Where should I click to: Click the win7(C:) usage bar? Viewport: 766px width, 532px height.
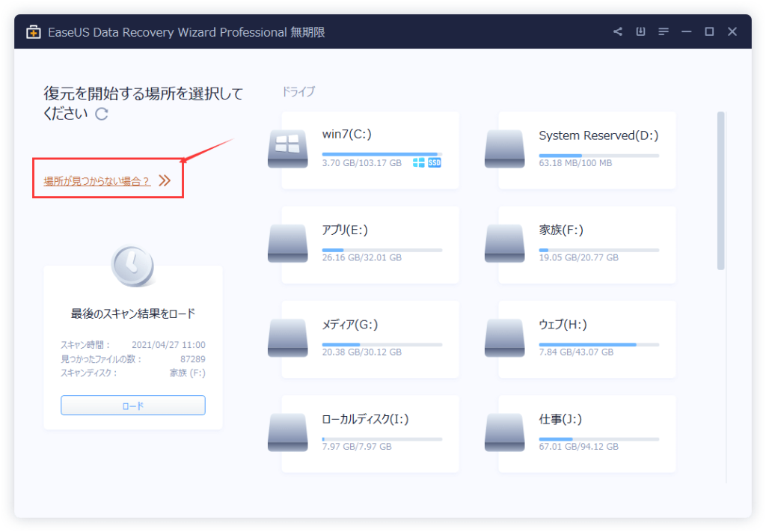point(382,154)
